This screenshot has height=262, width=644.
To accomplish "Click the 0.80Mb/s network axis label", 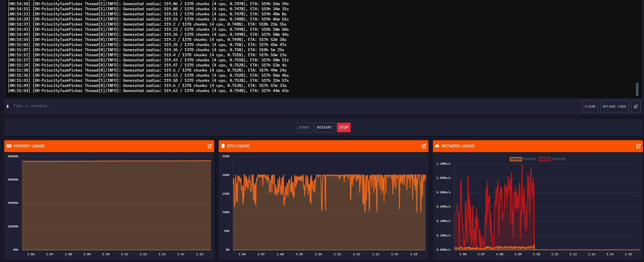I will coord(443,192).
